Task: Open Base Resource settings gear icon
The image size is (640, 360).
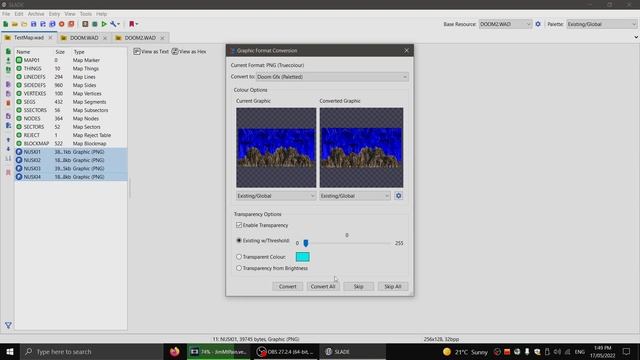Action: tap(538, 24)
